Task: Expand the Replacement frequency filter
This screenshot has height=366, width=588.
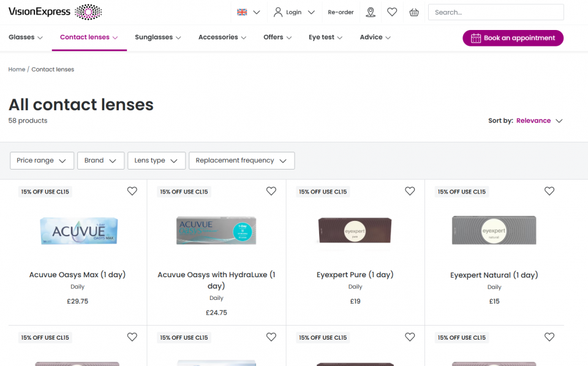Action: tap(241, 160)
